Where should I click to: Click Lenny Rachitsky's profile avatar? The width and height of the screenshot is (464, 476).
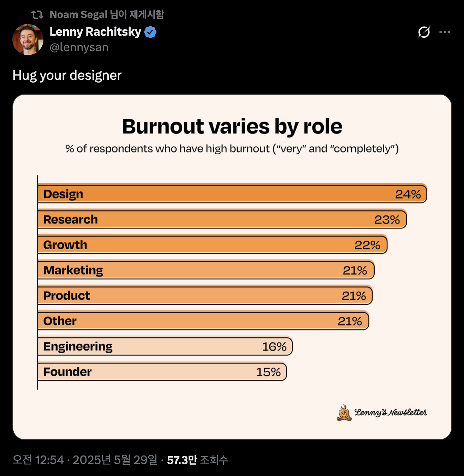[x=28, y=40]
